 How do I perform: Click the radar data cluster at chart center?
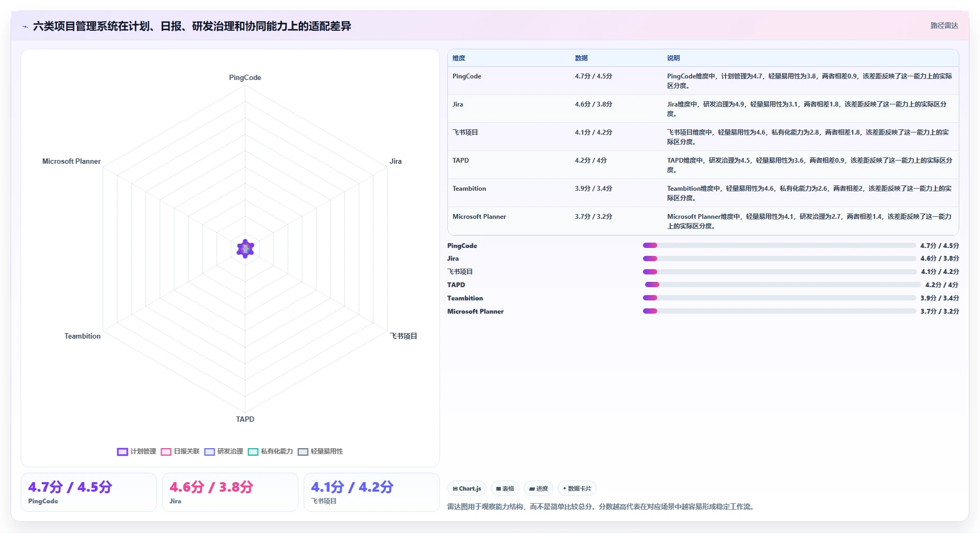click(x=245, y=248)
